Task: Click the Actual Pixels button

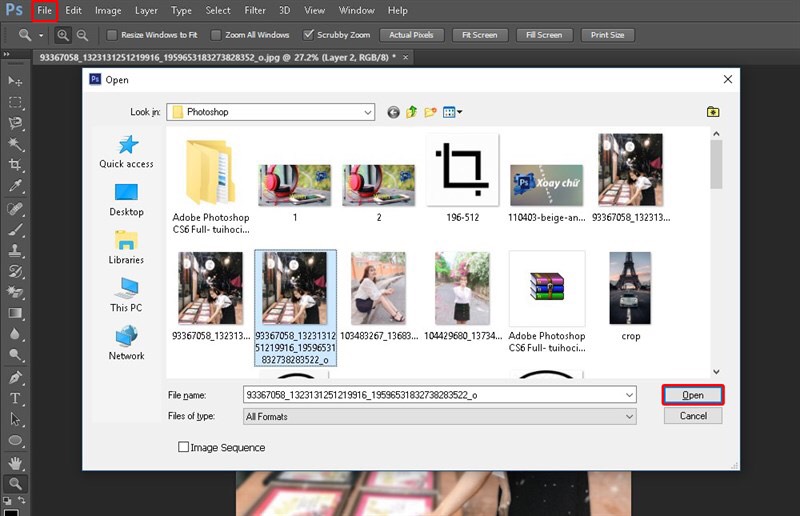Action: click(x=411, y=35)
